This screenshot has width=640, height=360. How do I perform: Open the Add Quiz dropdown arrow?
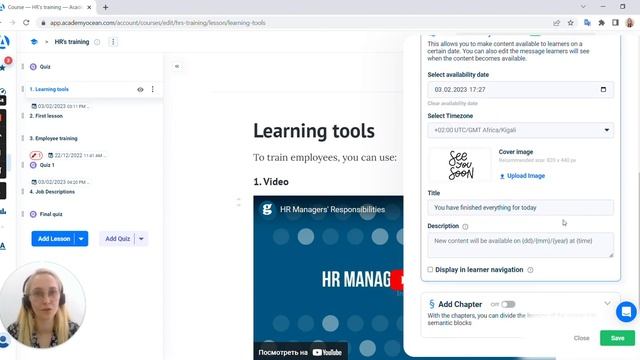(x=141, y=239)
